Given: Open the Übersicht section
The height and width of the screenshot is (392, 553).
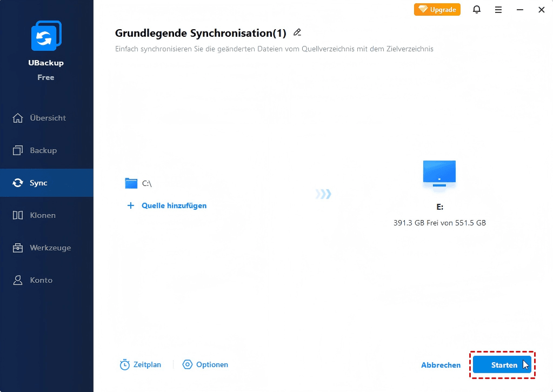Looking at the screenshot, I should pyautogui.click(x=47, y=118).
